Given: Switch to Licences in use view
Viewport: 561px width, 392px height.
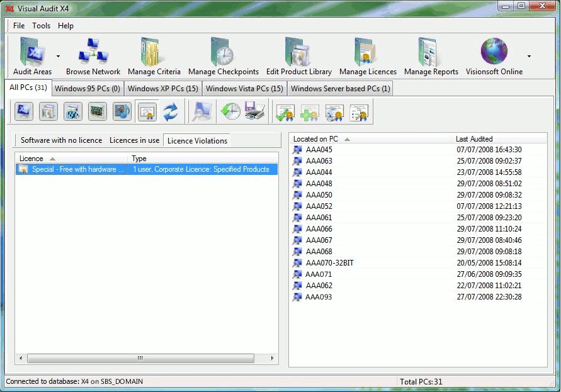Looking at the screenshot, I should [134, 140].
